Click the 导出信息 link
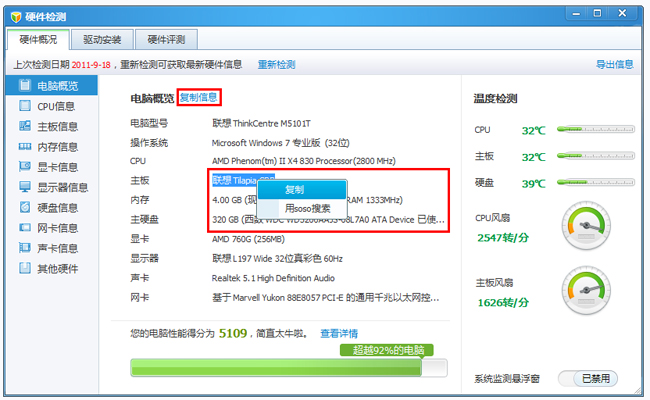 pos(615,64)
